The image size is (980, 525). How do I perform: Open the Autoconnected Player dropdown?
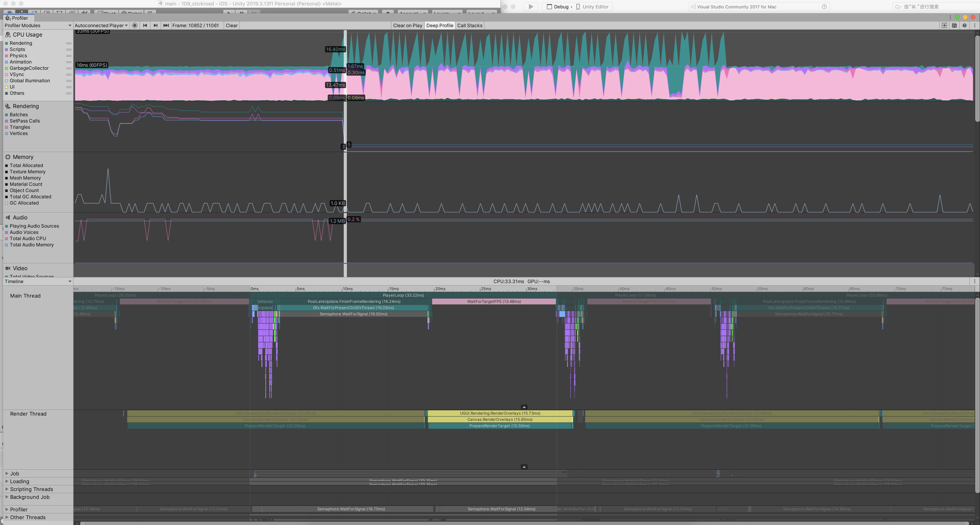[101, 25]
